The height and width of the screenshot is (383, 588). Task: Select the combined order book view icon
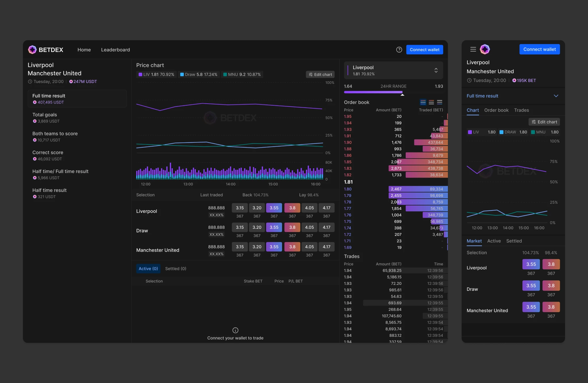point(422,102)
